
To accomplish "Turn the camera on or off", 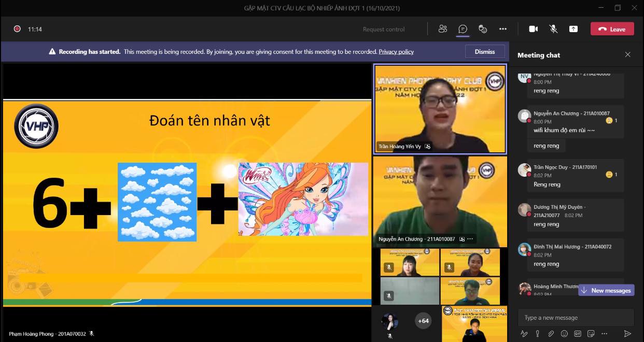I will pyautogui.click(x=534, y=29).
